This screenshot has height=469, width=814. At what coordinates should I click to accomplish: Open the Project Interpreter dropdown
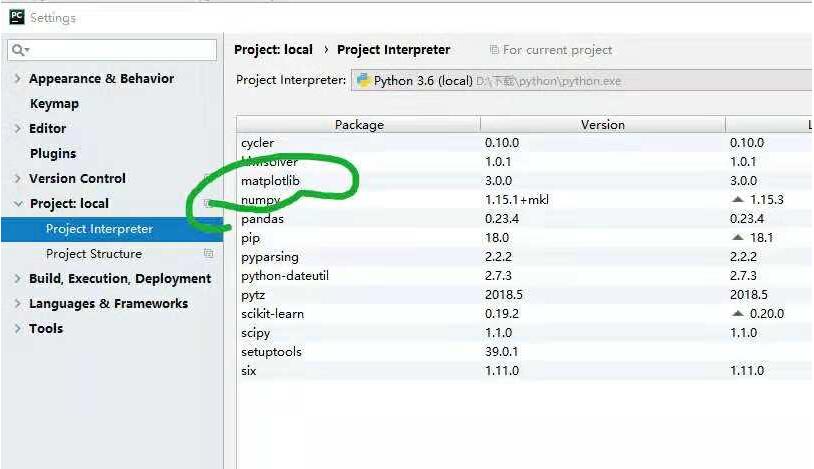580,81
